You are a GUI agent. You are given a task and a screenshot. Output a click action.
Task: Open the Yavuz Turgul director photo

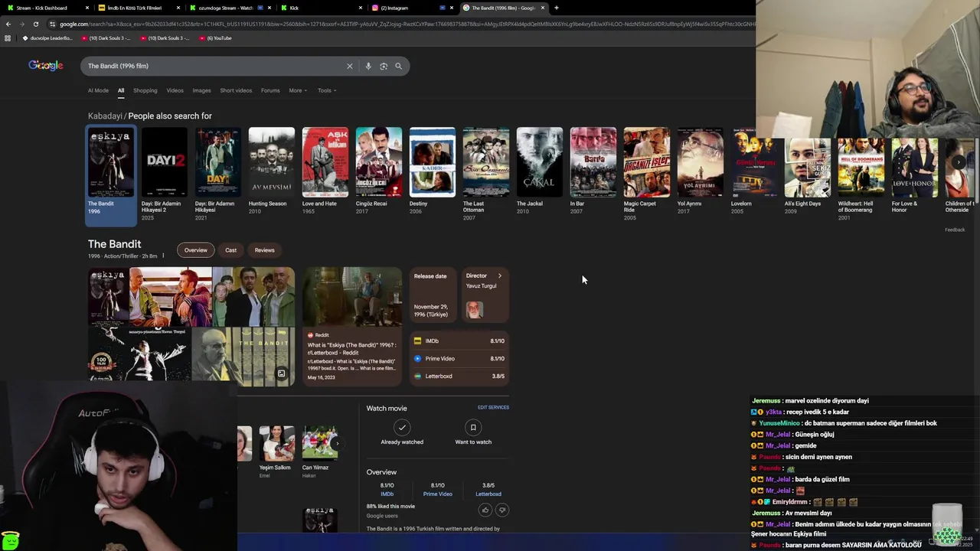pos(475,310)
